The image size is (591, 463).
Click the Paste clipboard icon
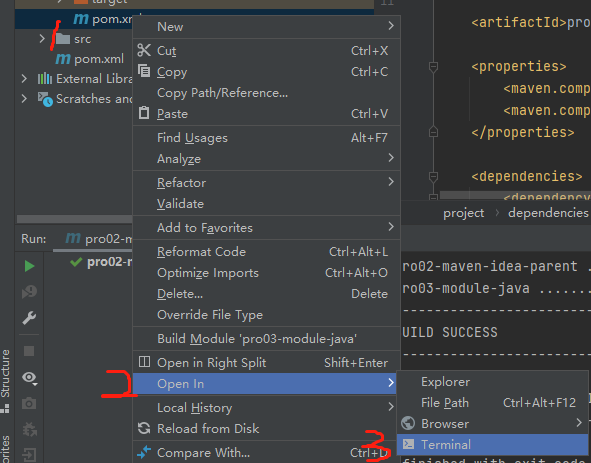[144, 113]
